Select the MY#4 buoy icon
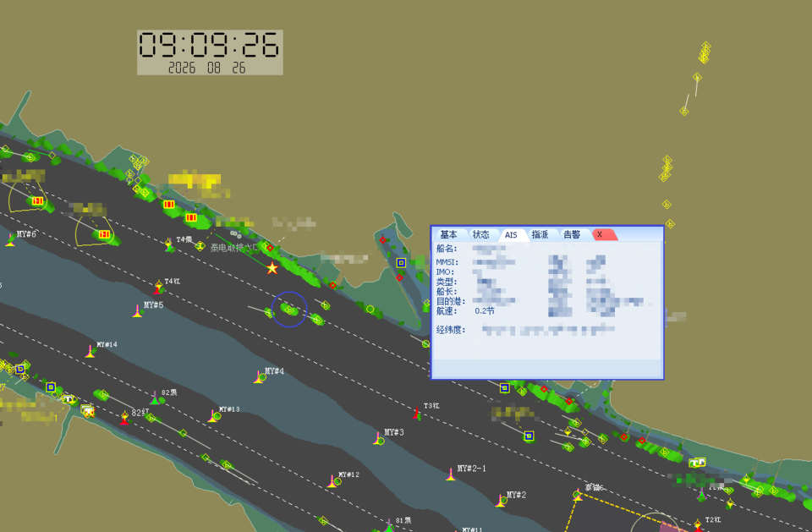812x532 pixels. [x=259, y=377]
